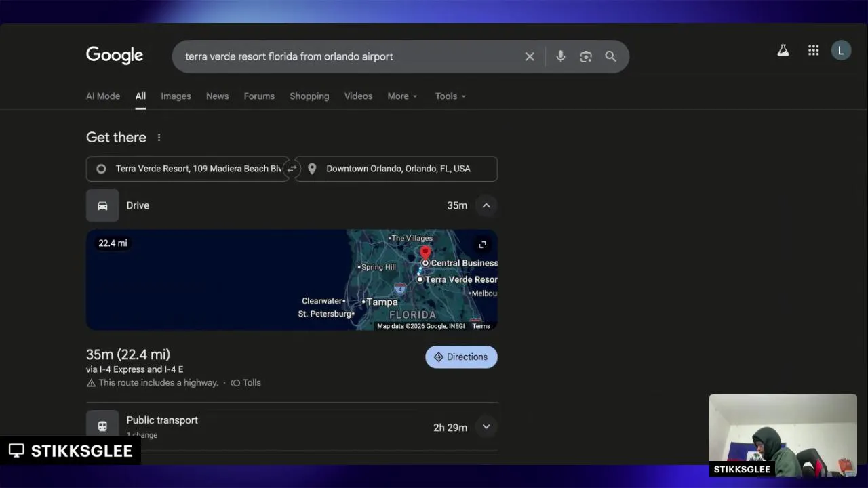This screenshot has width=868, height=488.
Task: Open the Videos tab
Action: coord(358,96)
